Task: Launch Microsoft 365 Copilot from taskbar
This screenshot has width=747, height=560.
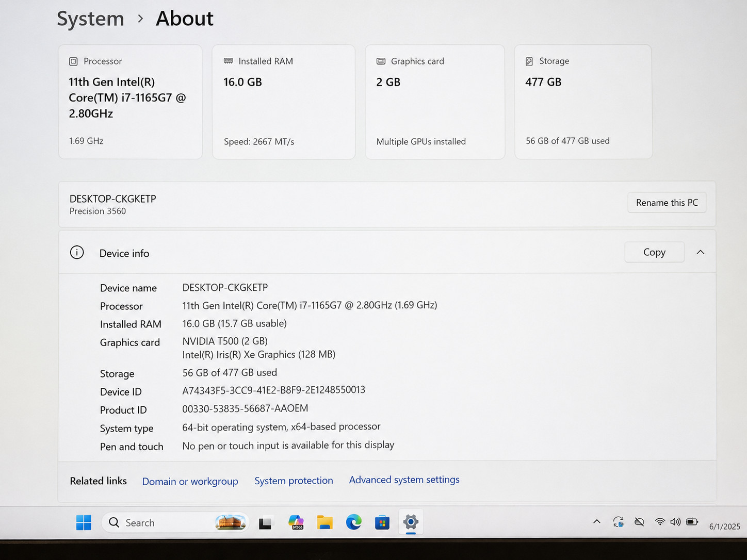Action: [296, 522]
